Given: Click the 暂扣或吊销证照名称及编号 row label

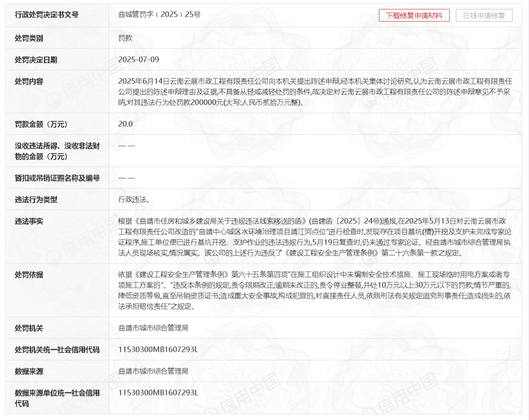Looking at the screenshot, I should coord(57,178).
